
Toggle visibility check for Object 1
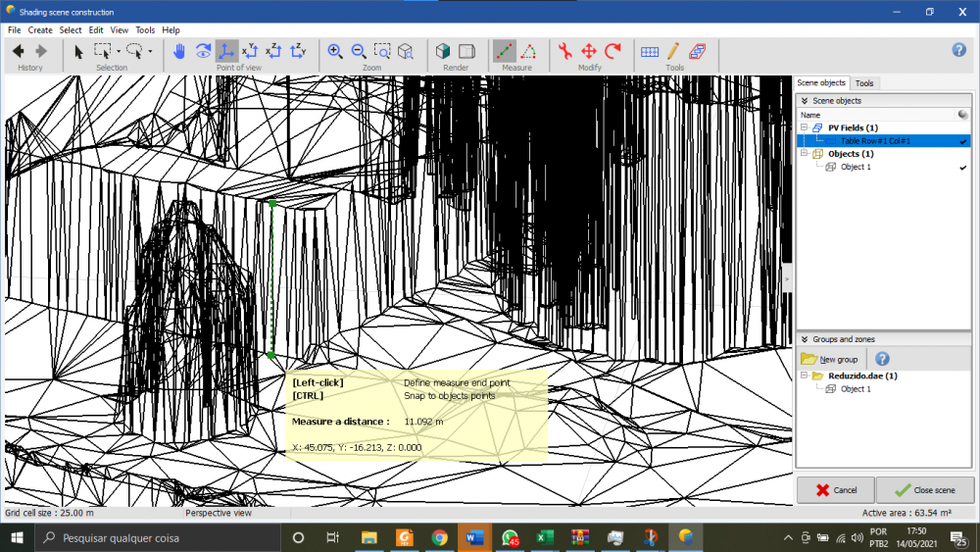click(963, 168)
